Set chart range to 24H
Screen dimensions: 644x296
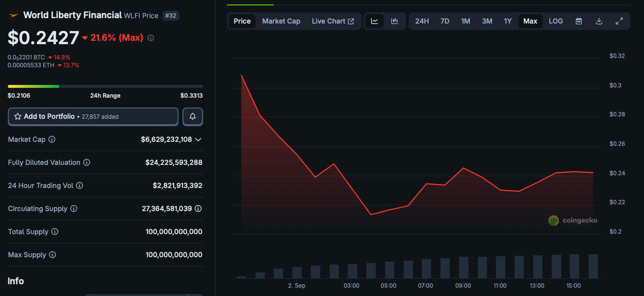click(x=422, y=21)
